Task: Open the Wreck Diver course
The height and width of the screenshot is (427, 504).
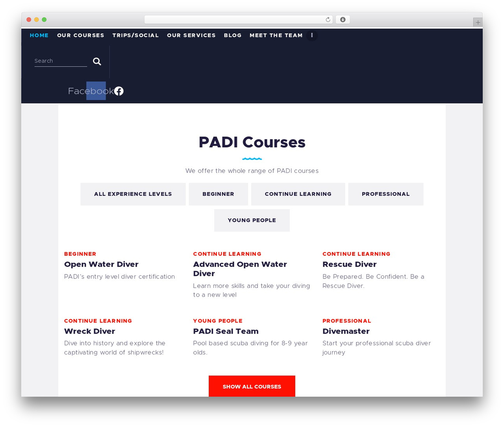Action: click(x=90, y=331)
